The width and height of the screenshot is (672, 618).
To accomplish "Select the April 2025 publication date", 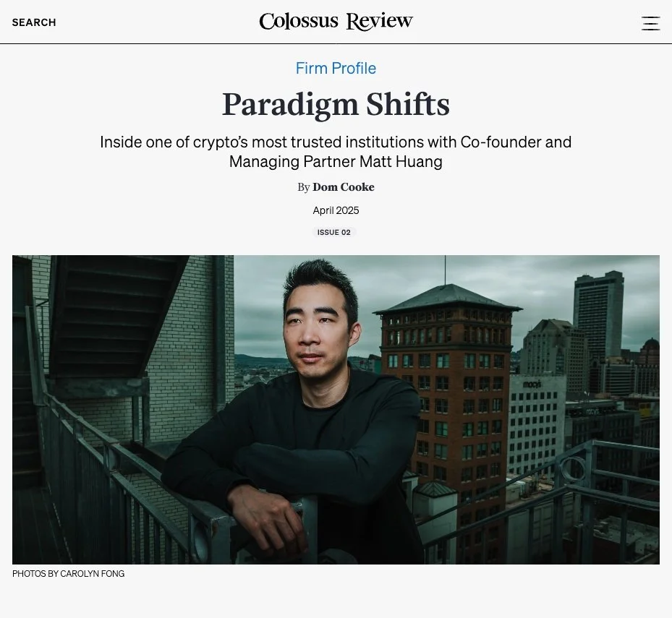I will point(336,210).
